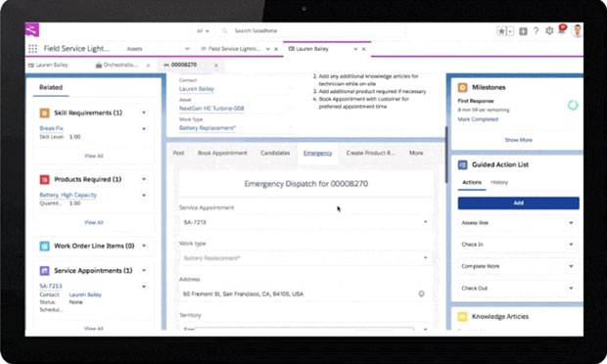607x364 pixels.
Task: Open the Work type dropdown
Action: [305, 258]
